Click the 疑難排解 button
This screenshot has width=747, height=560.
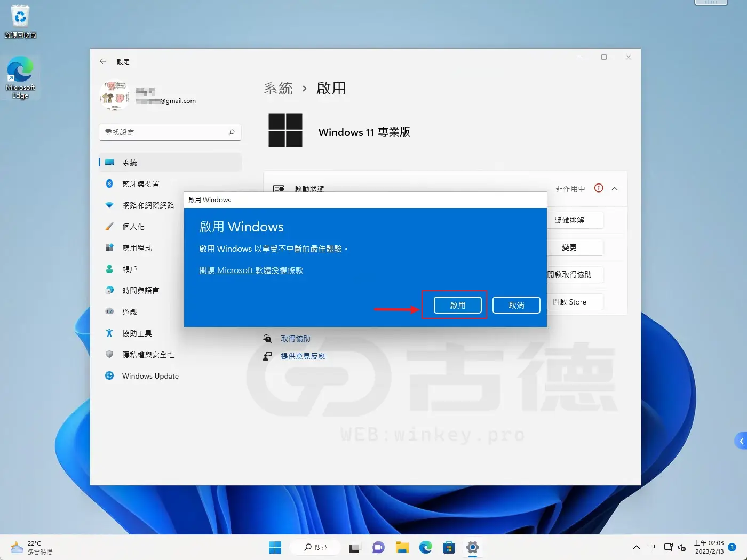[x=575, y=220]
